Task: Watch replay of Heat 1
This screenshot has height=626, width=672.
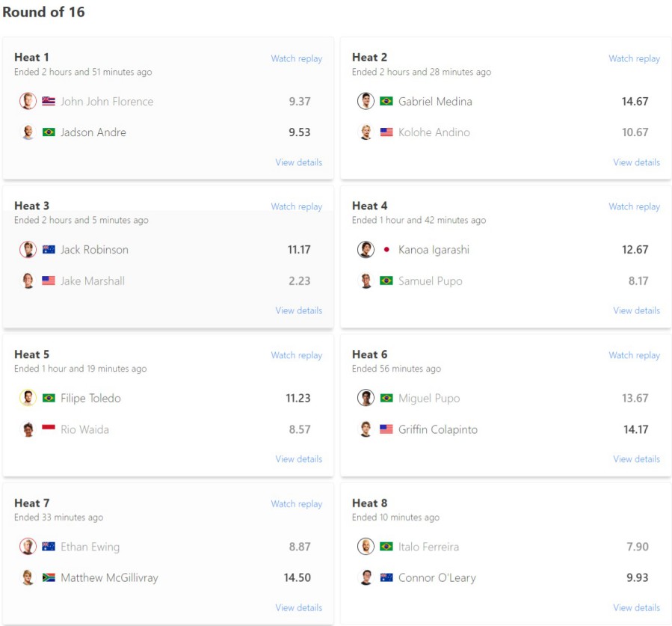Action: 296,58
